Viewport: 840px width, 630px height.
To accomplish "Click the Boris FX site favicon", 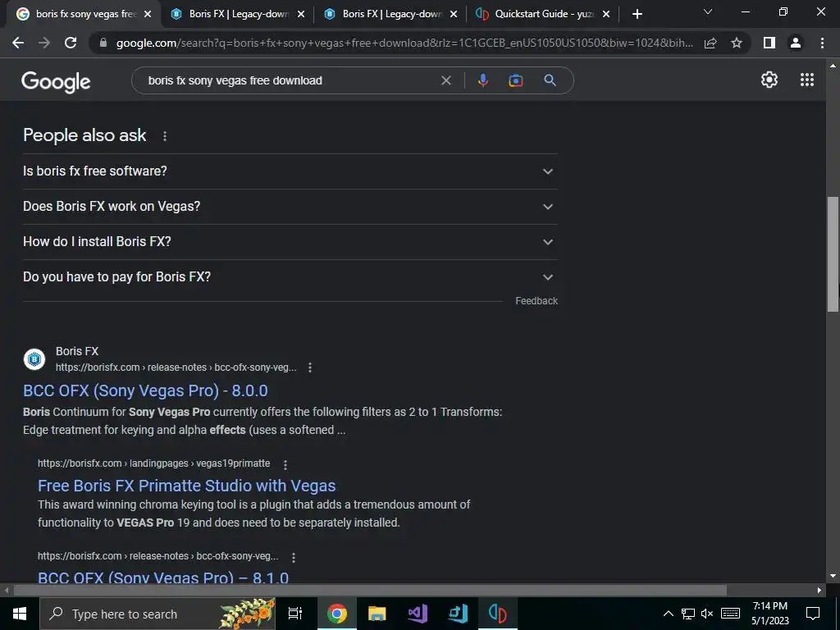I will tap(34, 359).
